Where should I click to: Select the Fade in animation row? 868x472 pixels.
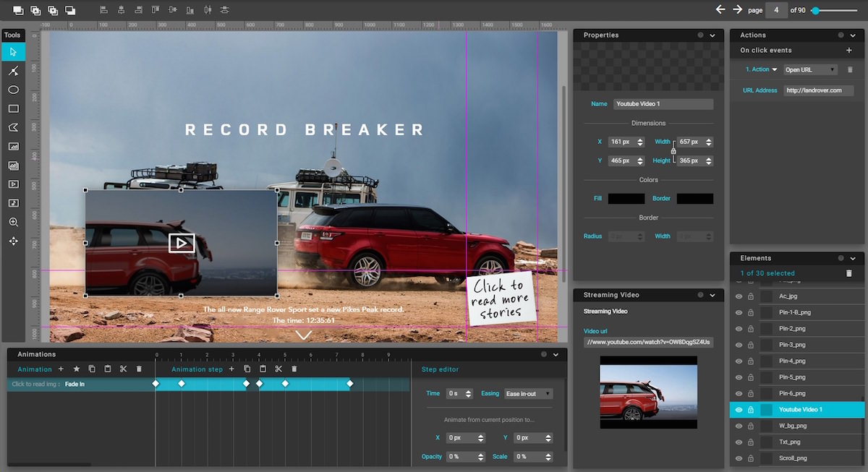tap(81, 385)
